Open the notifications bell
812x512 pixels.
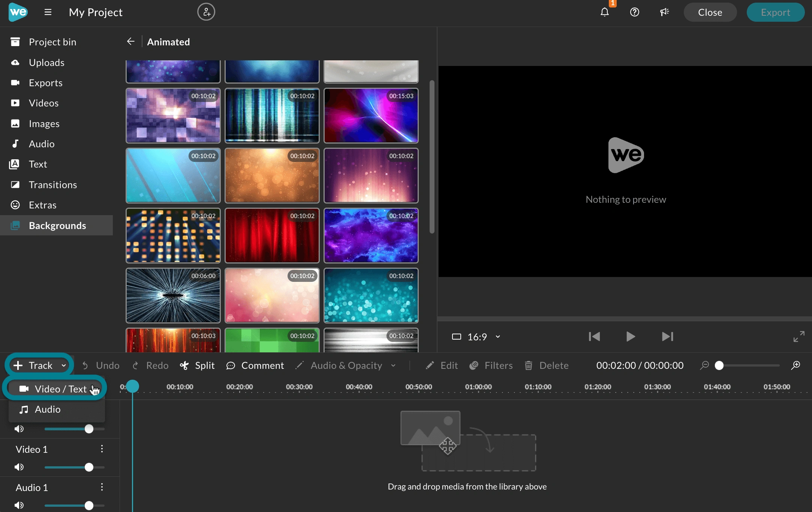tap(604, 12)
